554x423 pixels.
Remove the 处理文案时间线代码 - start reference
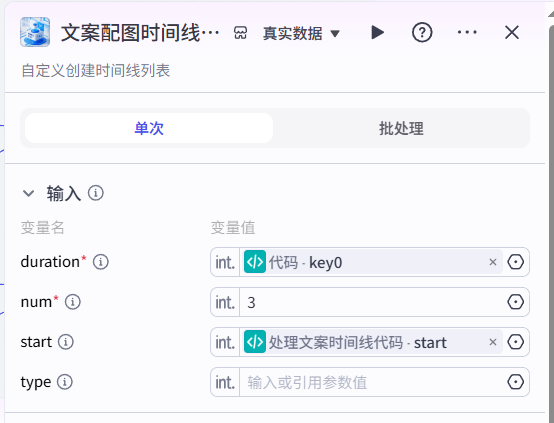pyautogui.click(x=493, y=342)
